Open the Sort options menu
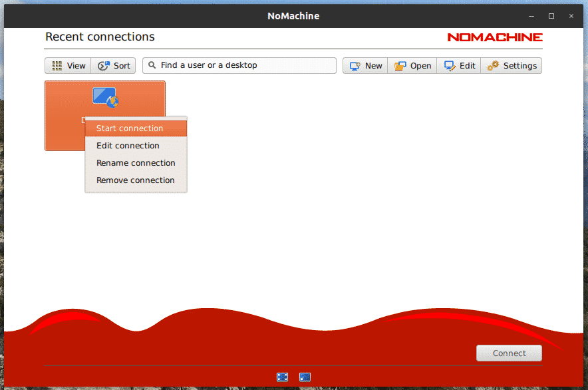Image resolution: width=588 pixels, height=390 pixels. click(113, 65)
